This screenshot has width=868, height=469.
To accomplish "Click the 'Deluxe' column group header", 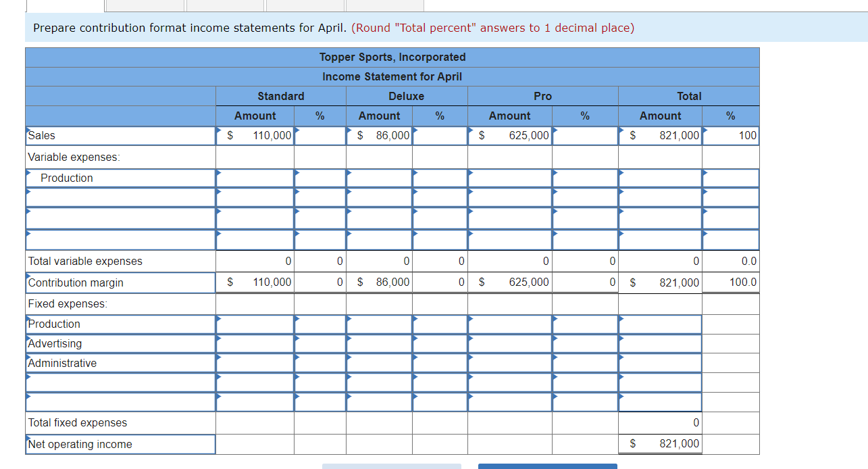I will click(407, 96).
